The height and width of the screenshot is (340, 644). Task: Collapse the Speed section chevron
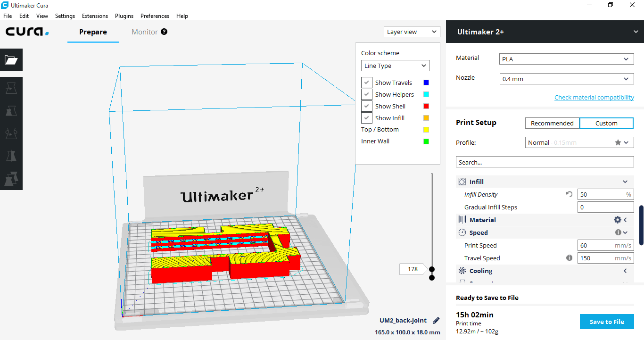[625, 232]
